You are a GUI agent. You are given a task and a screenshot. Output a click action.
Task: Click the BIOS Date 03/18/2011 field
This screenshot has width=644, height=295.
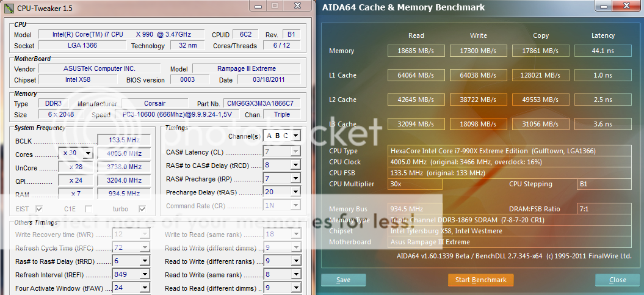click(x=269, y=80)
